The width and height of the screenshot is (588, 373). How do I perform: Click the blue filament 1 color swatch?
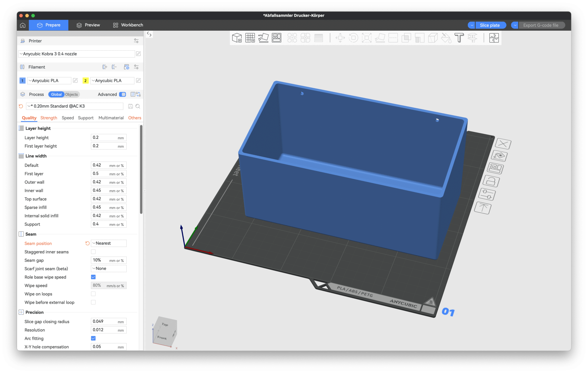point(22,81)
